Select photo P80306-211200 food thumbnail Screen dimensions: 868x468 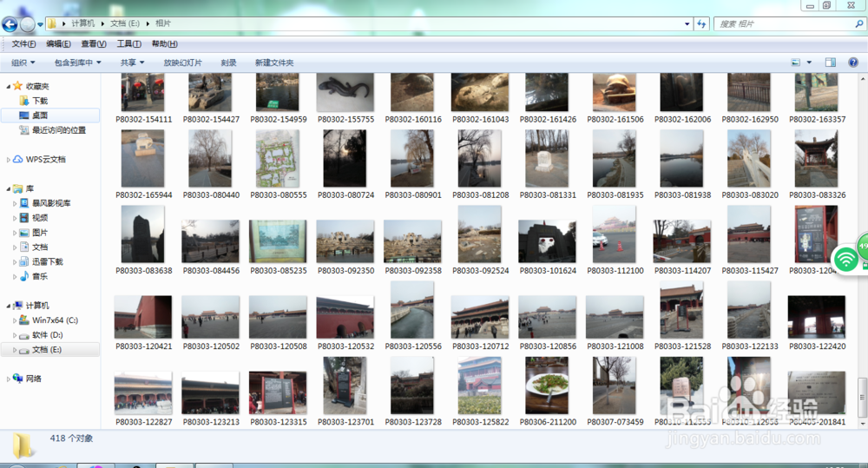547,386
